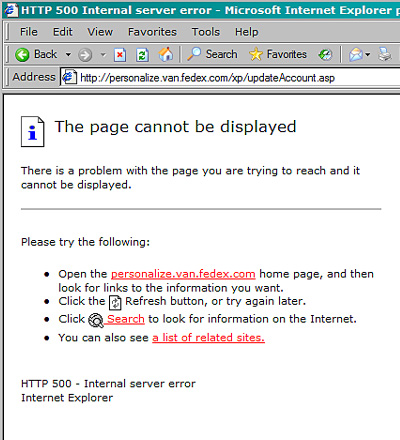The width and height of the screenshot is (400, 440).
Task: Follow the red Search link in the page
Action: point(126,319)
